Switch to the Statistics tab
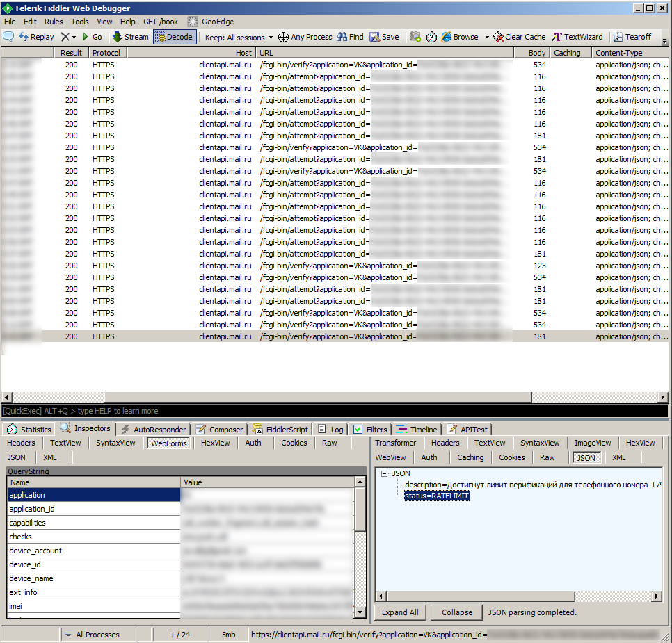The width and height of the screenshot is (672, 643). click(29, 429)
